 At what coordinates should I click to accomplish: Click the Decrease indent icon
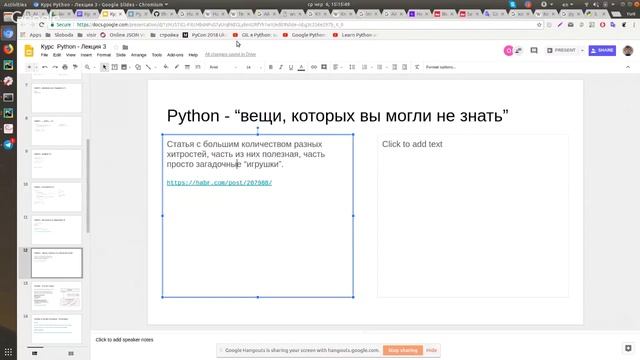point(394,67)
